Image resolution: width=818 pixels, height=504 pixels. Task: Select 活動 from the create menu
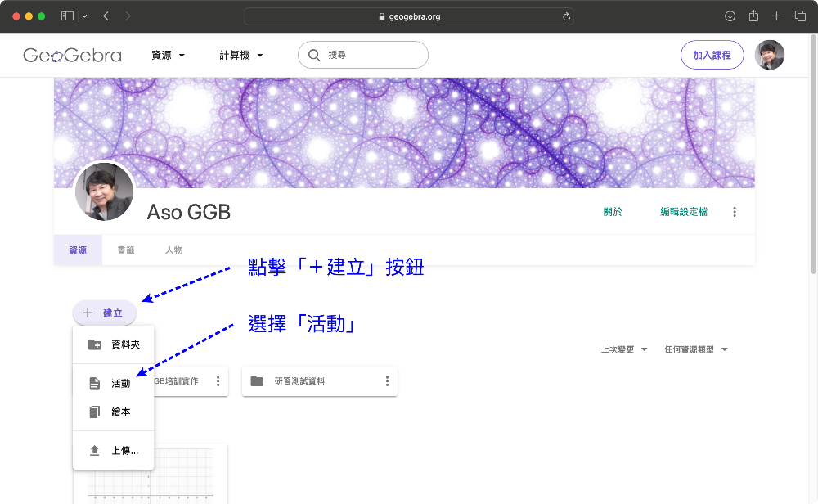tap(113, 384)
